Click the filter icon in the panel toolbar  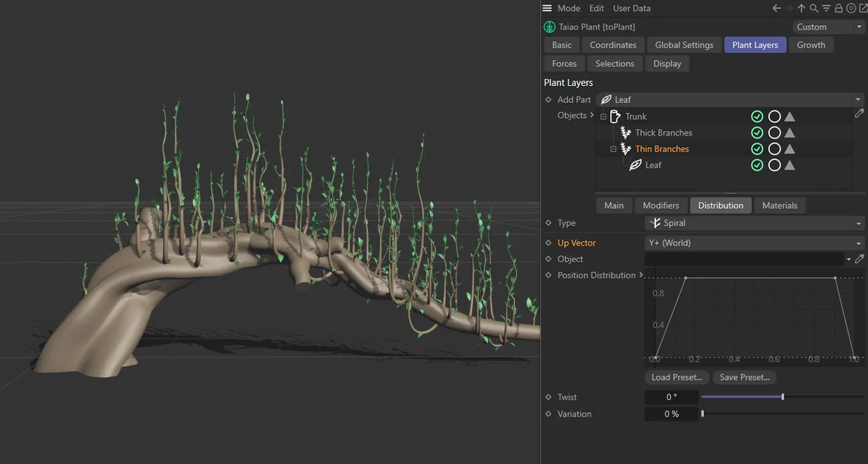826,8
